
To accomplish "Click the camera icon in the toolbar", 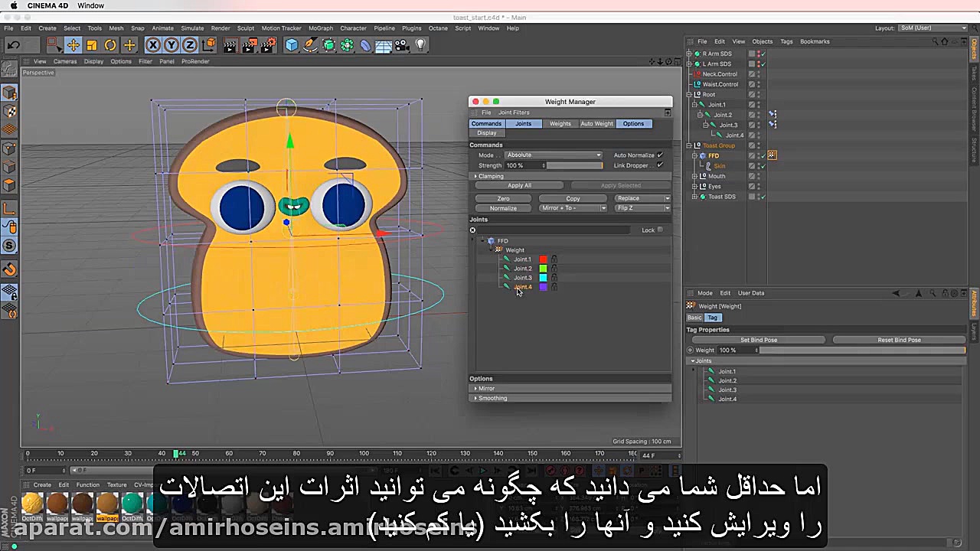I will pos(401,45).
